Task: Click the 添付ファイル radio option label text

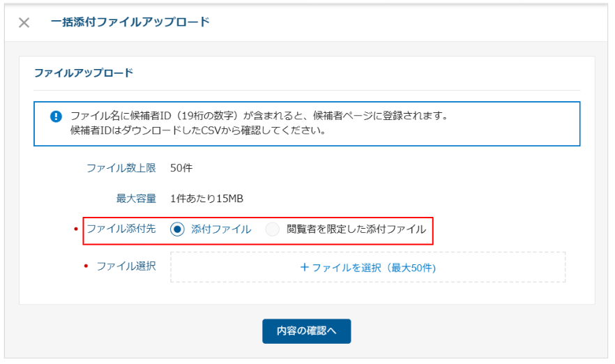Action: click(220, 229)
